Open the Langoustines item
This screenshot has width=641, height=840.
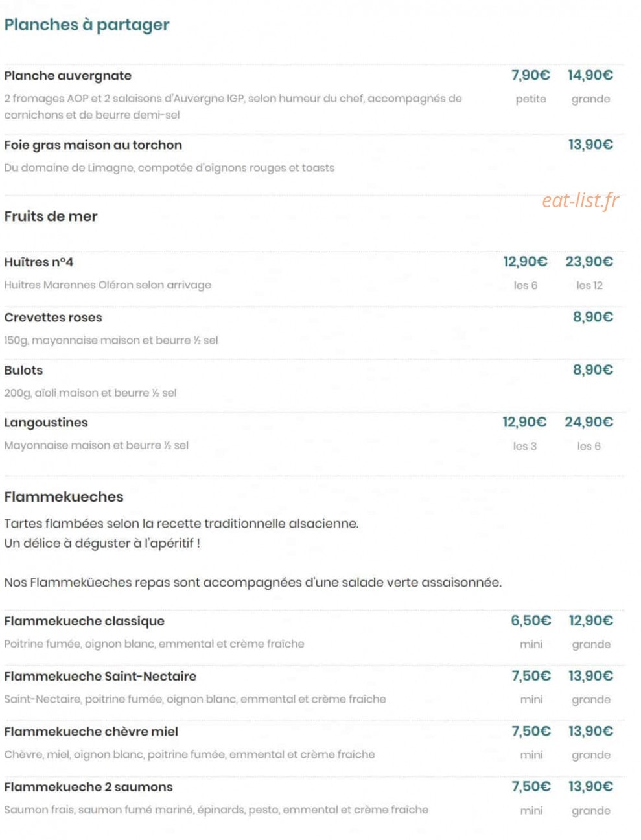(46, 423)
